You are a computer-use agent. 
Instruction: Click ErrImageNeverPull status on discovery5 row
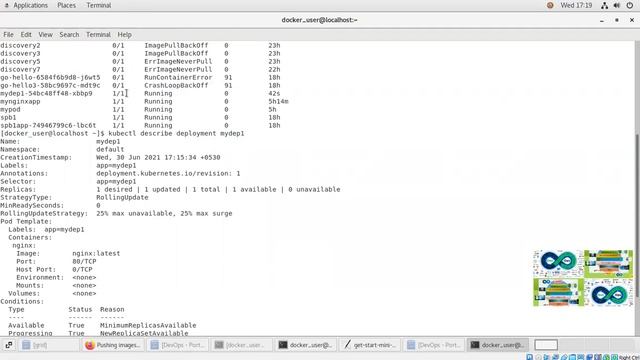[x=178, y=61]
